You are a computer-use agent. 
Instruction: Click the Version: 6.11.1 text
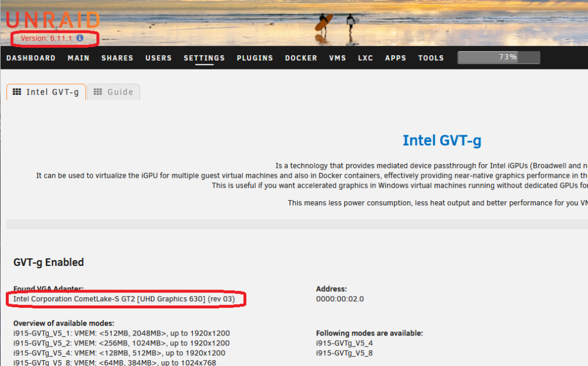click(46, 38)
